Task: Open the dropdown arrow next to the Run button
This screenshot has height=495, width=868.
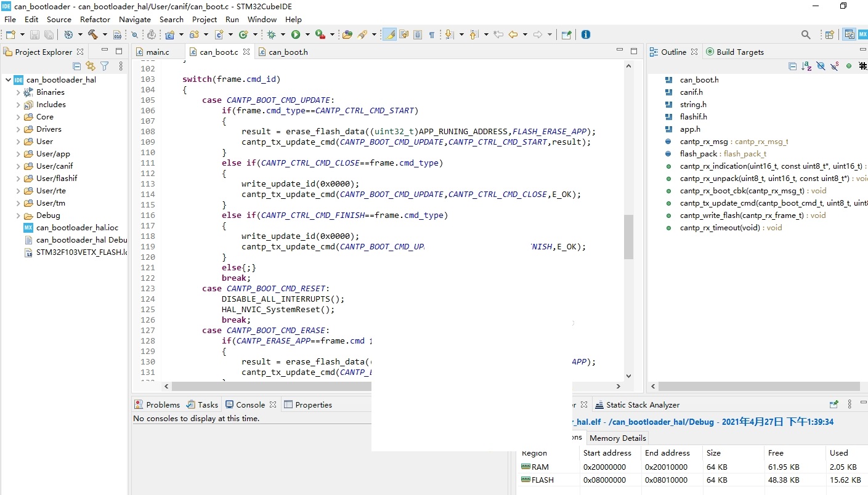Action: point(306,35)
